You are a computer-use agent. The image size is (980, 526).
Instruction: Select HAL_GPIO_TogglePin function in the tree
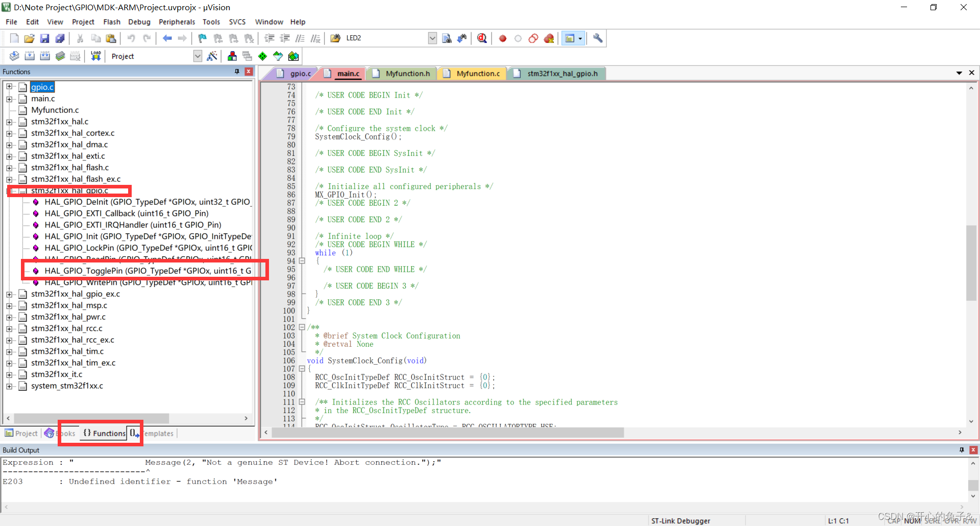148,271
